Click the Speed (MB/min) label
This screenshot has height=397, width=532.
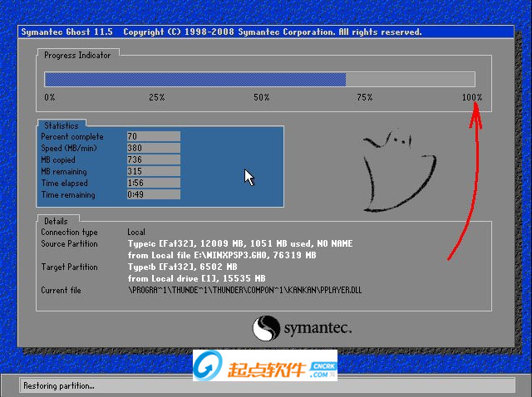click(69, 148)
